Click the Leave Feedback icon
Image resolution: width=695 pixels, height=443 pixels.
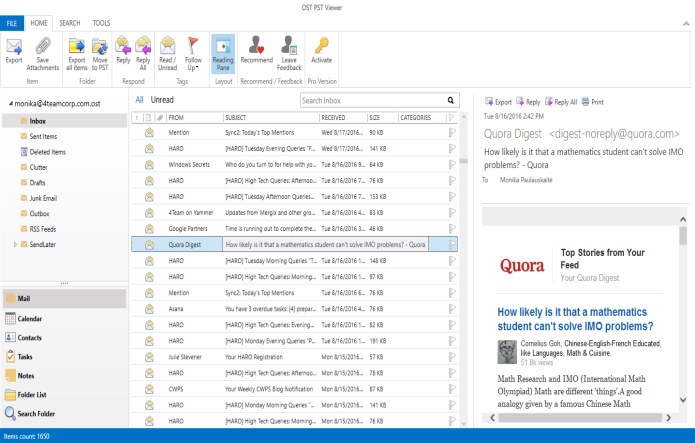(289, 45)
